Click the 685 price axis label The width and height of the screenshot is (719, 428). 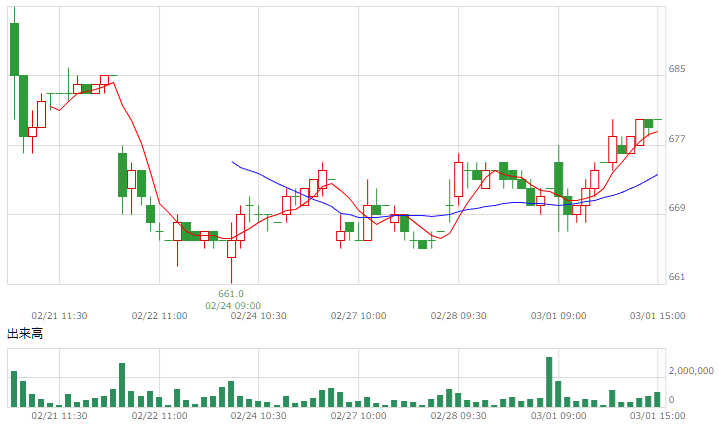677,69
